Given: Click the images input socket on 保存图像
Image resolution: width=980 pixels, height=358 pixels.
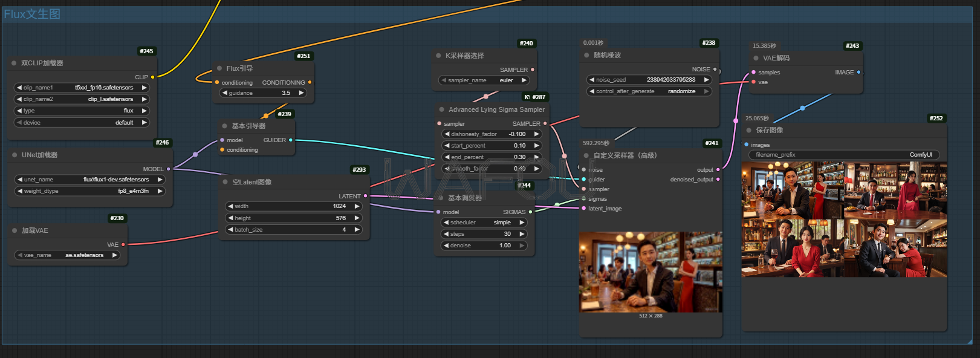Looking at the screenshot, I should [746, 145].
